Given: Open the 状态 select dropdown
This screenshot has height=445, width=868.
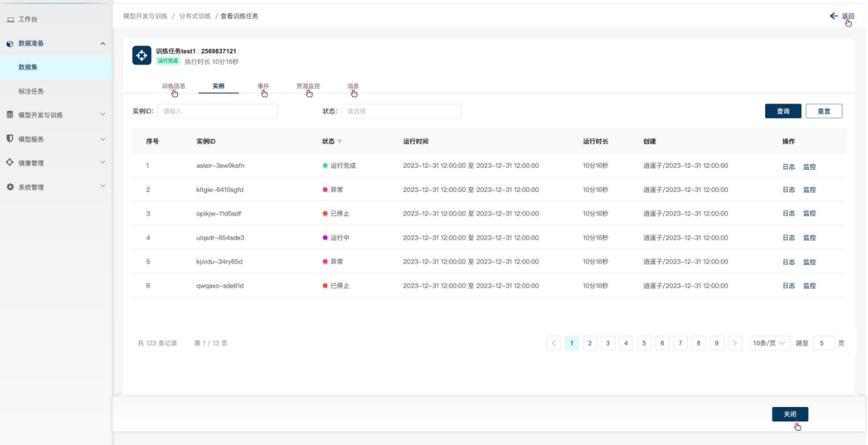Looking at the screenshot, I should click(x=401, y=111).
